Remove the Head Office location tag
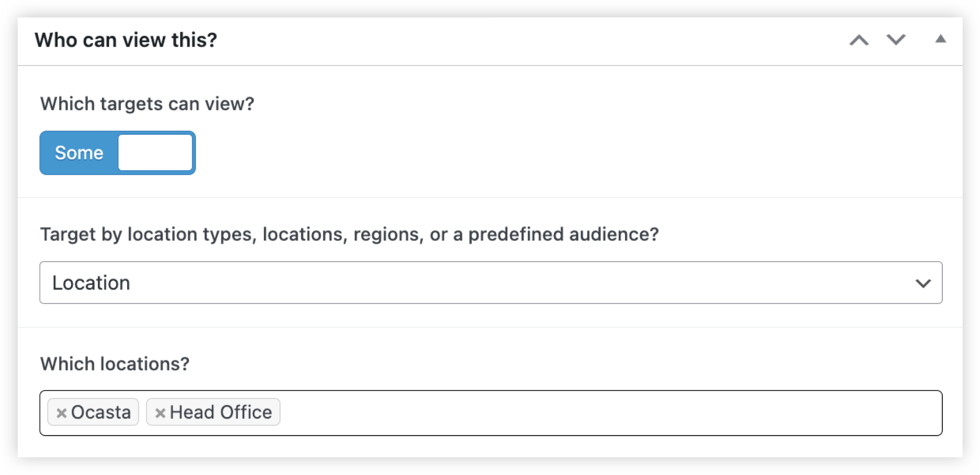This screenshot has height=475, width=980. click(160, 413)
